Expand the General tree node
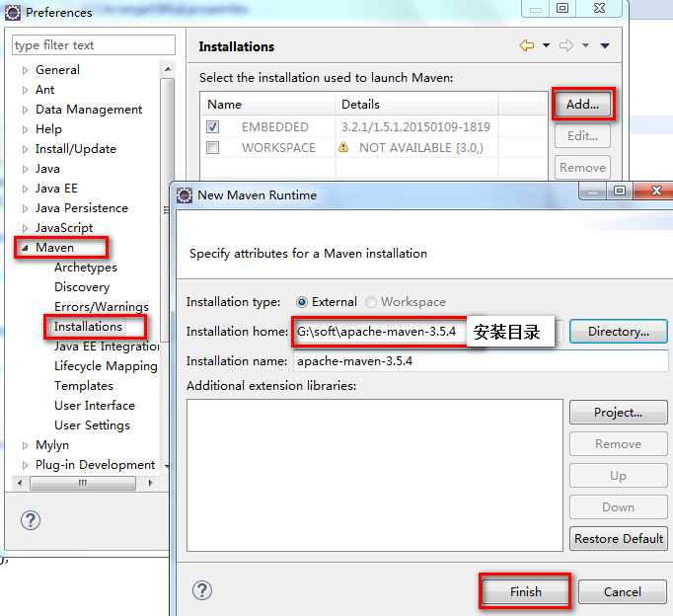The height and width of the screenshot is (616, 673). pyautogui.click(x=25, y=70)
